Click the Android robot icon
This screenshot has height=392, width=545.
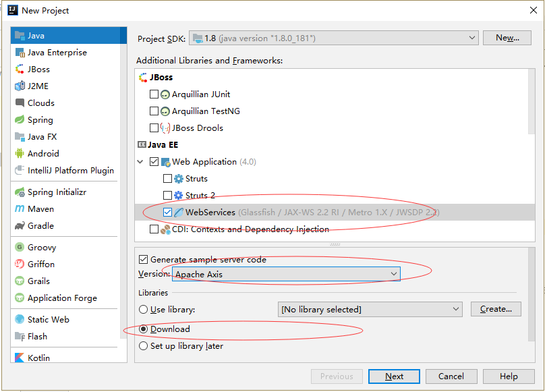click(20, 153)
